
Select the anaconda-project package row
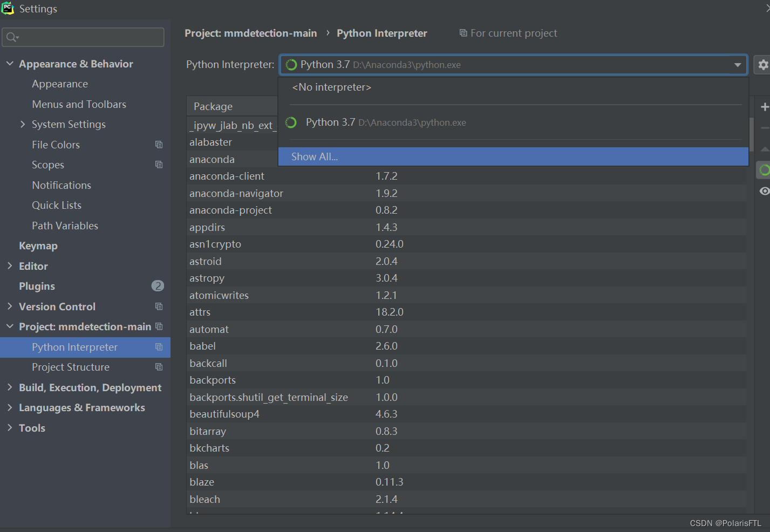467,210
